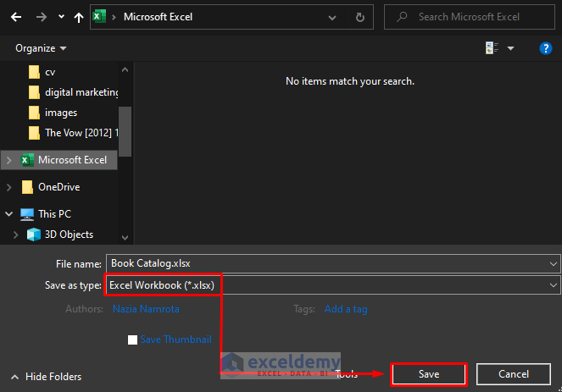Image resolution: width=562 pixels, height=392 pixels.
Task: Select Microsoft Excel in navigation pane
Action: 72,160
